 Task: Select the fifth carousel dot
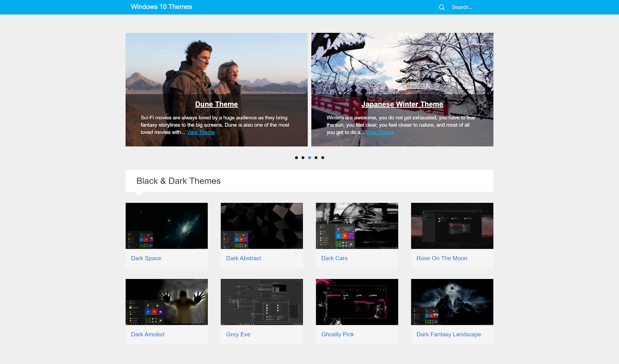pyautogui.click(x=323, y=158)
